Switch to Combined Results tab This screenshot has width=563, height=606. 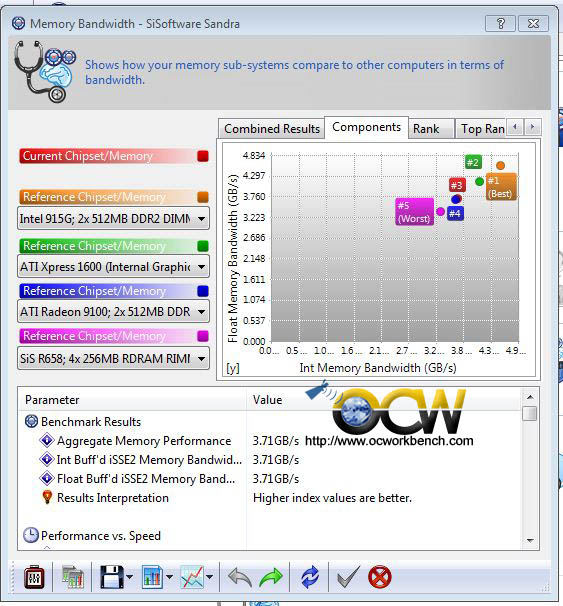(x=272, y=129)
